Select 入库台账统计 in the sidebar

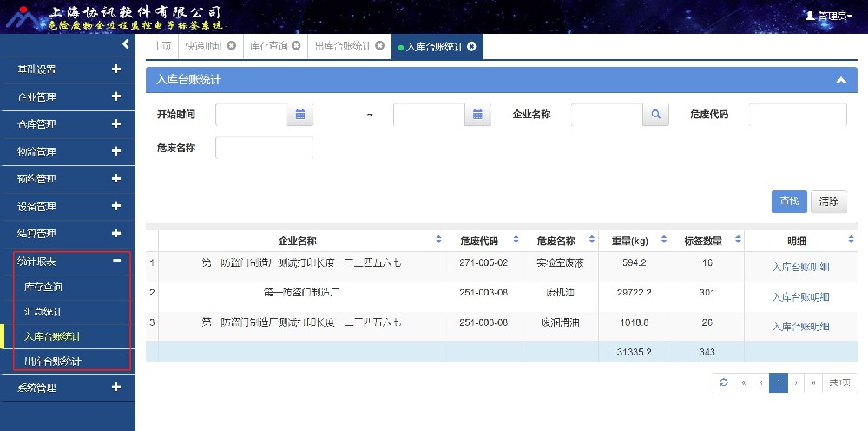52,336
